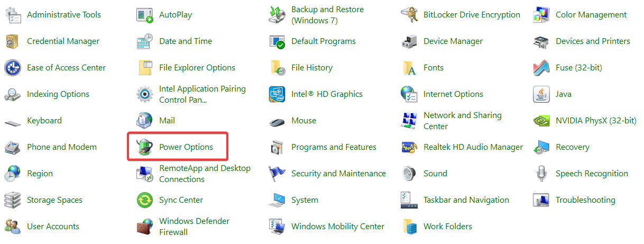Open the Security and Maintenance flag icon
The width and height of the screenshot is (644, 244).
tap(277, 174)
